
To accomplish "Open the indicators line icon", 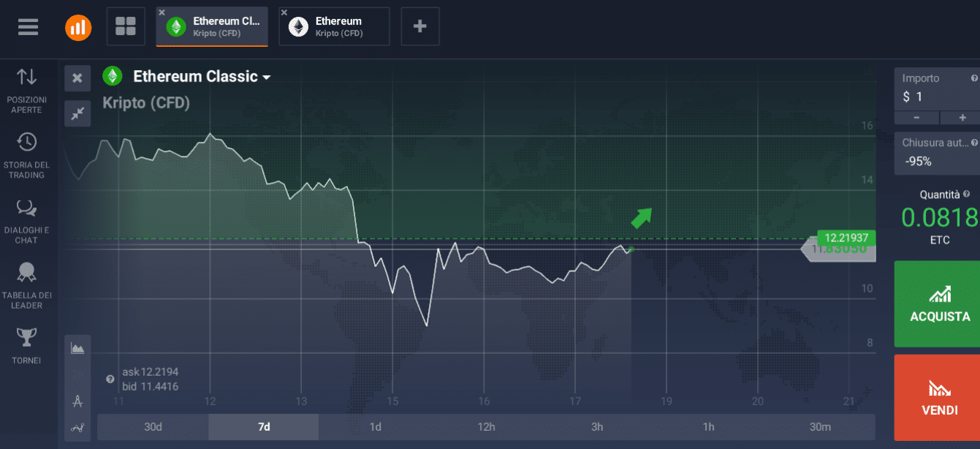I will coord(77,428).
